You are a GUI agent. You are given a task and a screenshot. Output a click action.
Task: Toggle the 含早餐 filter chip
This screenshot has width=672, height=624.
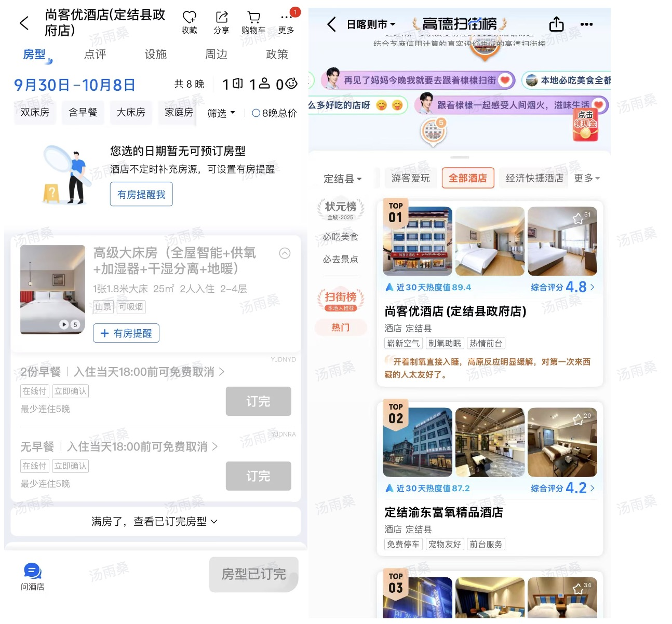coord(83,113)
